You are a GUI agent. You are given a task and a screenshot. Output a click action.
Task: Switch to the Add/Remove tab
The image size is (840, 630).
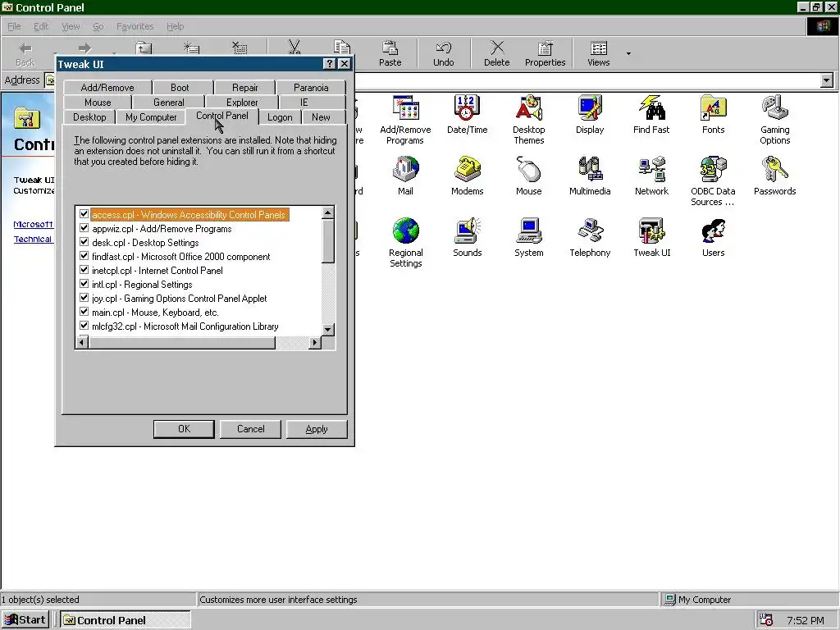pos(107,87)
